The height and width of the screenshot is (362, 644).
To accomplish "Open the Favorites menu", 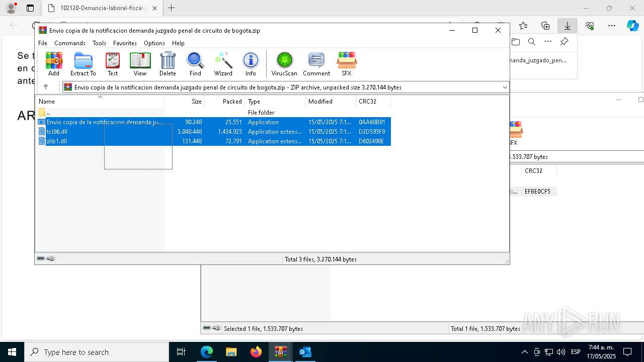I will pyautogui.click(x=125, y=43).
